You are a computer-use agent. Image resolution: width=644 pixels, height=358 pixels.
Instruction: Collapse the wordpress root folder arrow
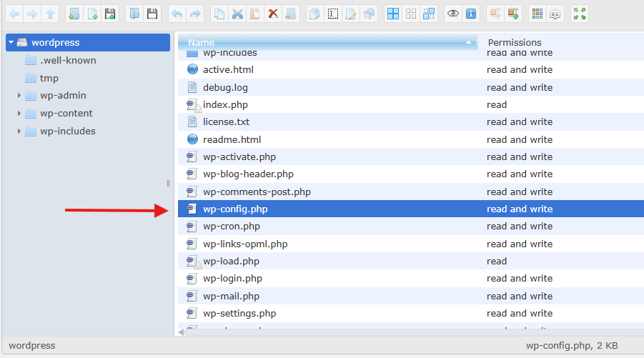pyautogui.click(x=11, y=43)
